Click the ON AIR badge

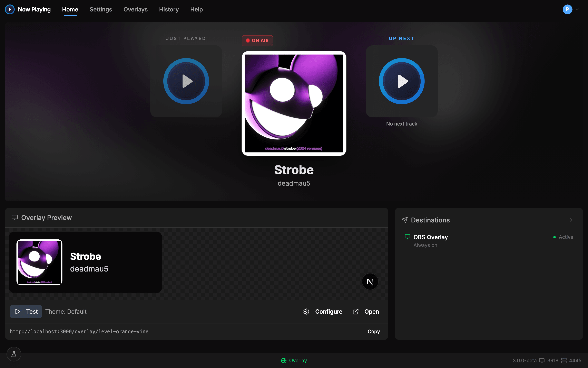coord(257,41)
